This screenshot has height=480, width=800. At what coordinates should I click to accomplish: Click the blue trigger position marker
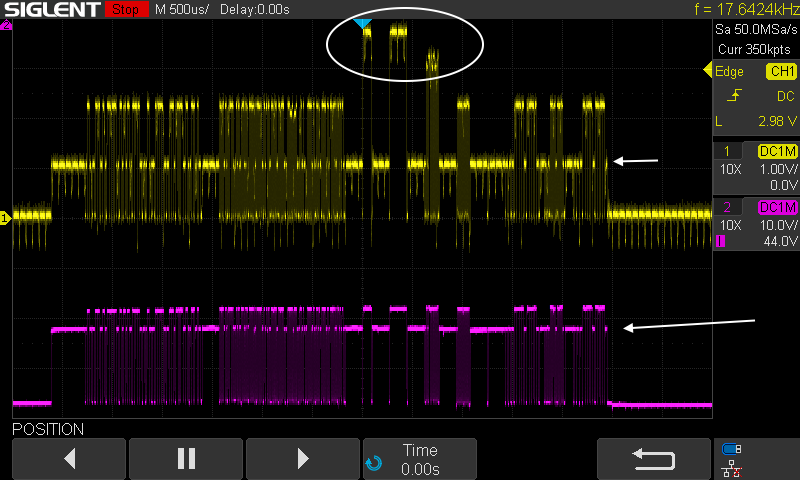362,23
